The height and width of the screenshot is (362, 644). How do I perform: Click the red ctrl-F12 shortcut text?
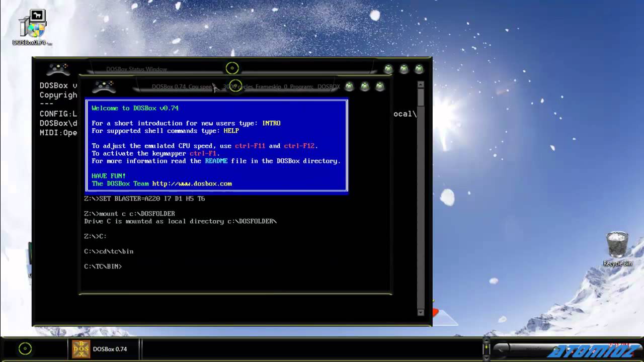click(x=299, y=146)
